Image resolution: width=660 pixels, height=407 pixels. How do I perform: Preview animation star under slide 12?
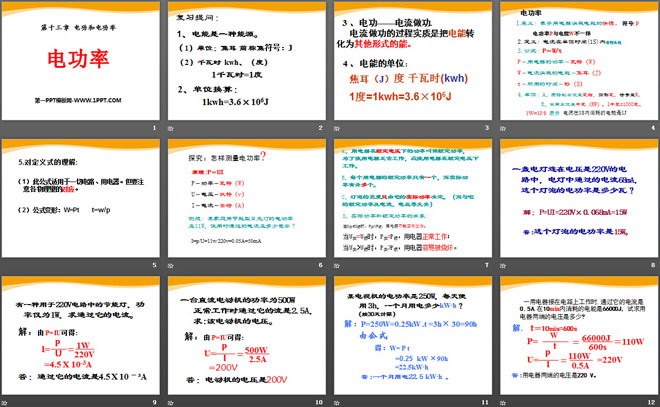(503, 403)
